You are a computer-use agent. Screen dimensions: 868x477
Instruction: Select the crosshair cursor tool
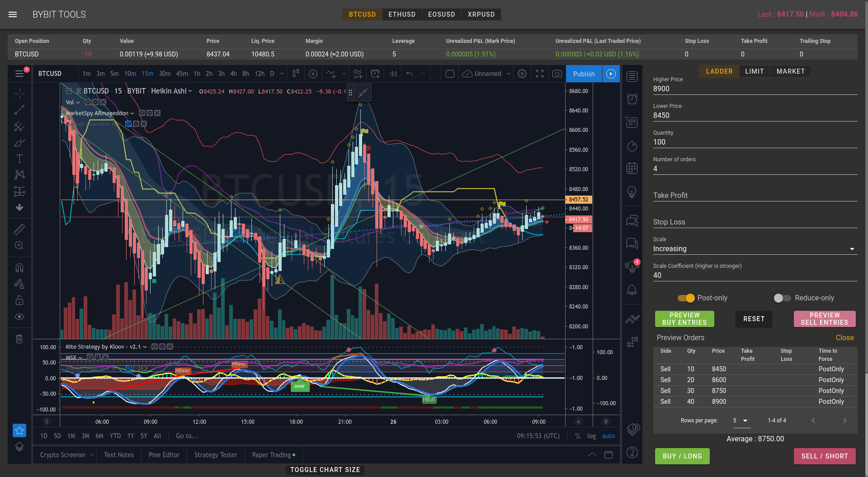tap(19, 94)
